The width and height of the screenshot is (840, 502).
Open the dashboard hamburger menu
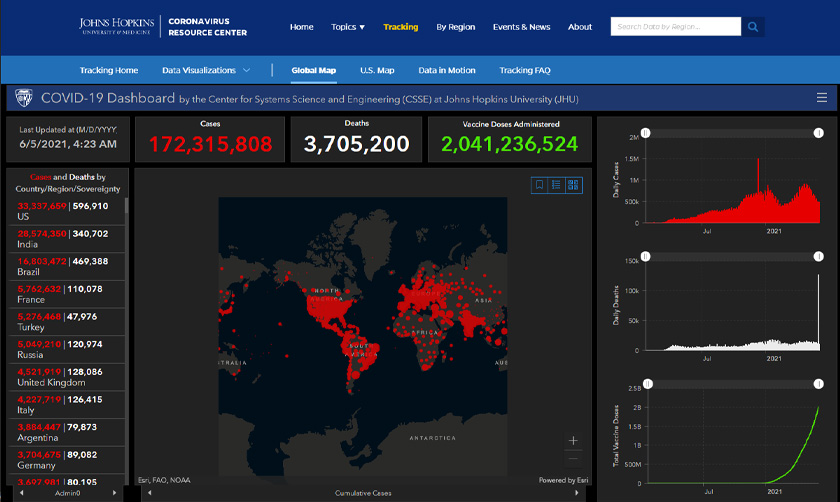(x=821, y=98)
